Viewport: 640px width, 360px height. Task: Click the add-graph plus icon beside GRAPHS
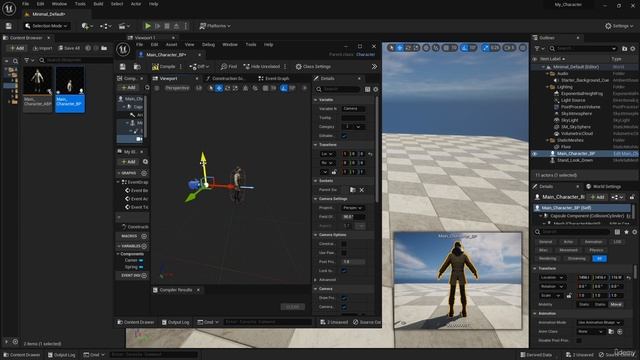pos(144,173)
